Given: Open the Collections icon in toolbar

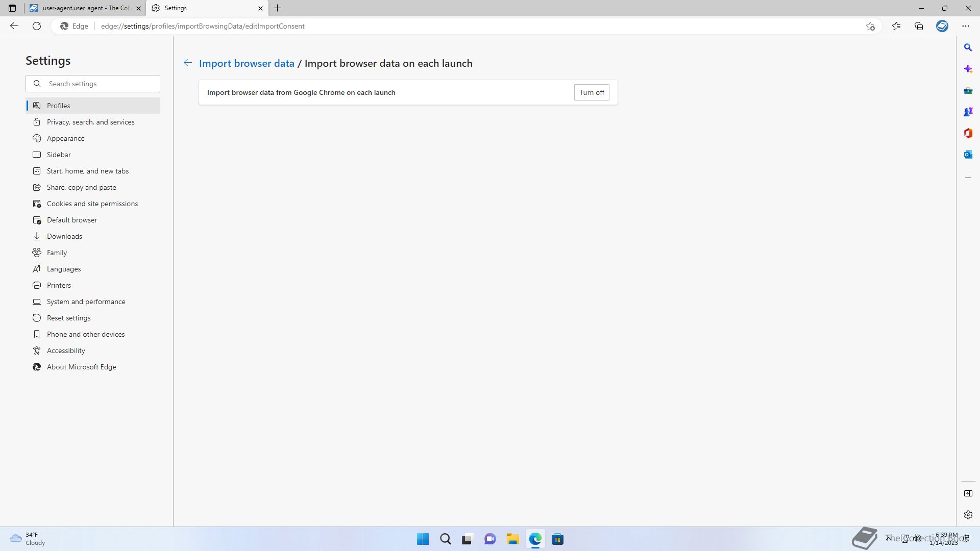Looking at the screenshot, I should coord(919,26).
